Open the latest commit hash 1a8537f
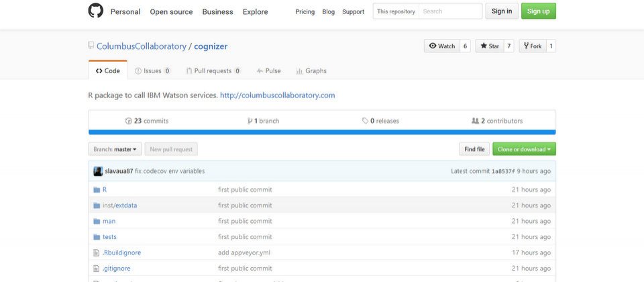 click(503, 171)
